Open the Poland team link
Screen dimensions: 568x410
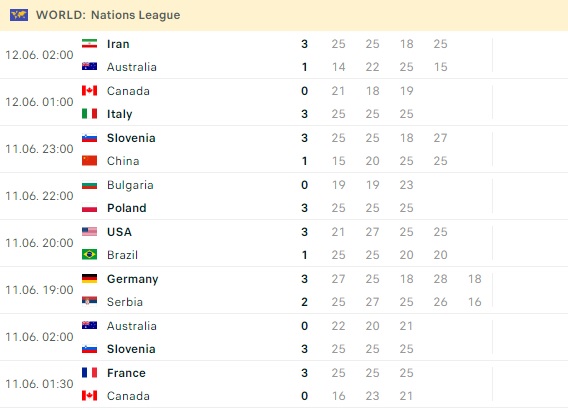(x=127, y=208)
